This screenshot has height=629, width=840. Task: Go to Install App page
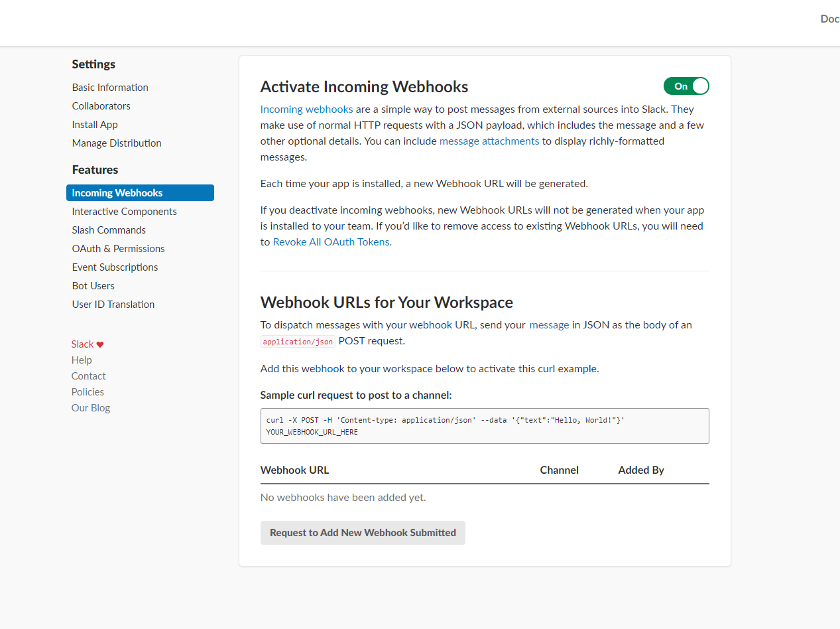pos(95,125)
